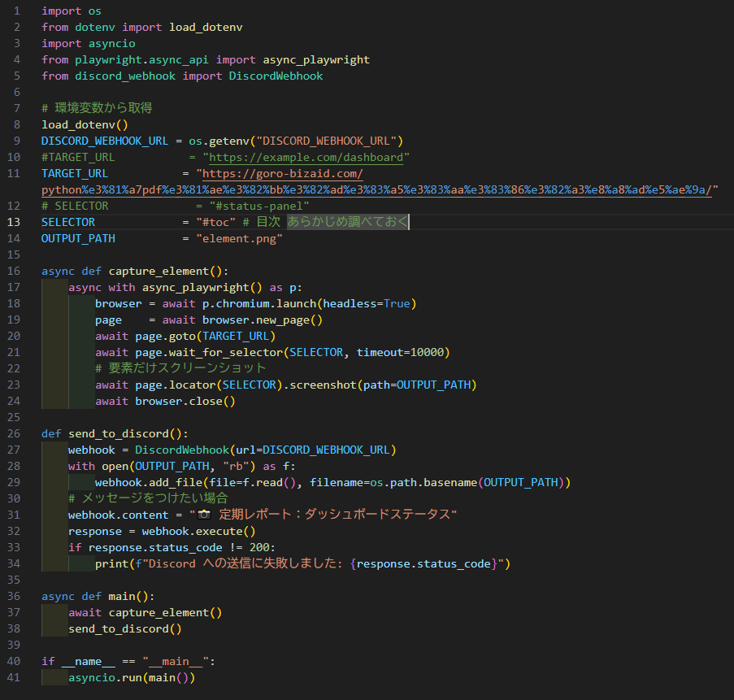Click '"#status-panel"' commented string on line 12
This screenshot has width=734, height=700.
click(259, 206)
